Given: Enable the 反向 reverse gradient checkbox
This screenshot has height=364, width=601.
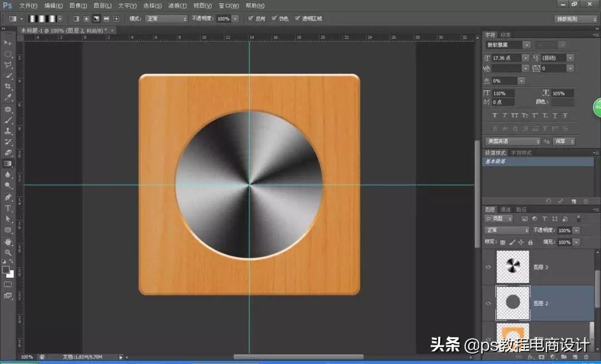Looking at the screenshot, I should pyautogui.click(x=252, y=18).
